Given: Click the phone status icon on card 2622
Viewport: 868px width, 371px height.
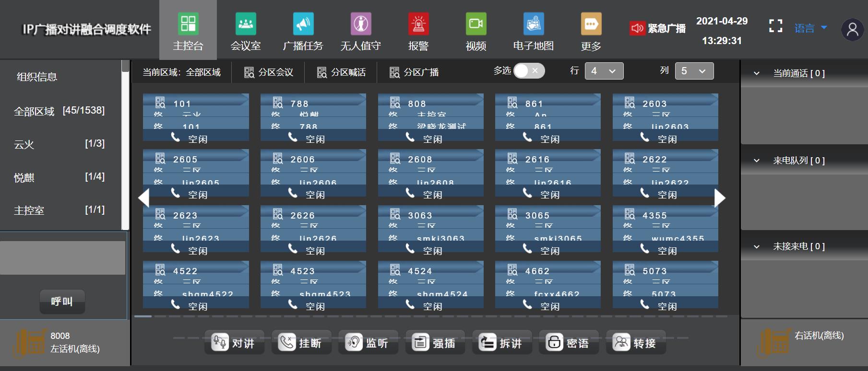Looking at the screenshot, I should [x=644, y=193].
